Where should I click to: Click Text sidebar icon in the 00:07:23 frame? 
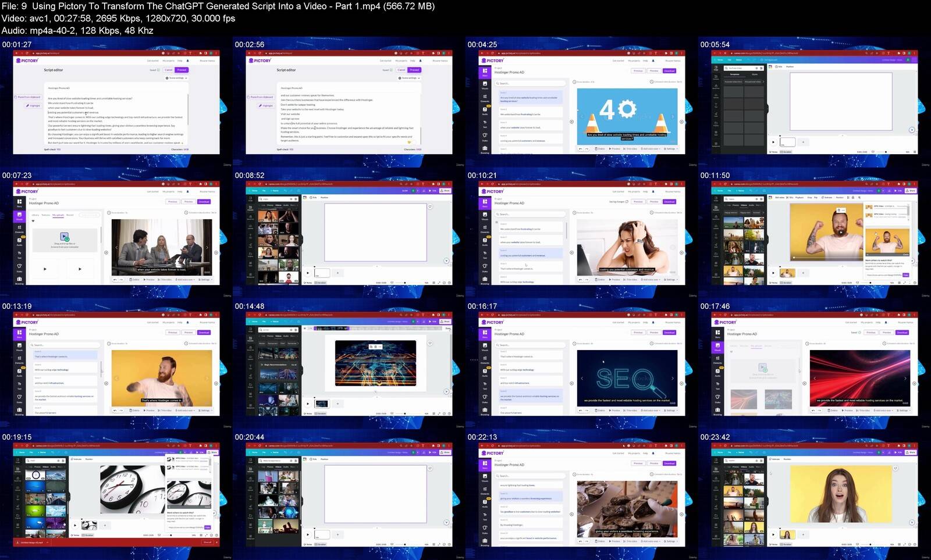click(19, 254)
